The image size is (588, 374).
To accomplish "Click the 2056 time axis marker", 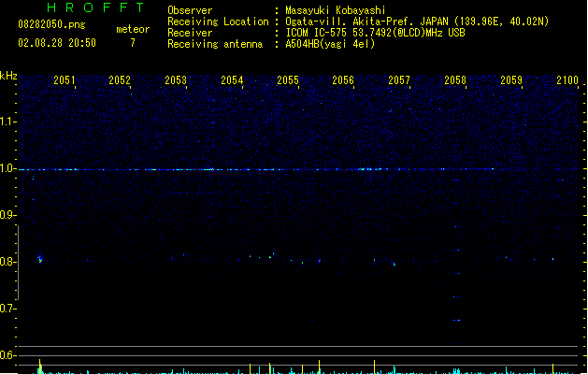I will click(343, 80).
